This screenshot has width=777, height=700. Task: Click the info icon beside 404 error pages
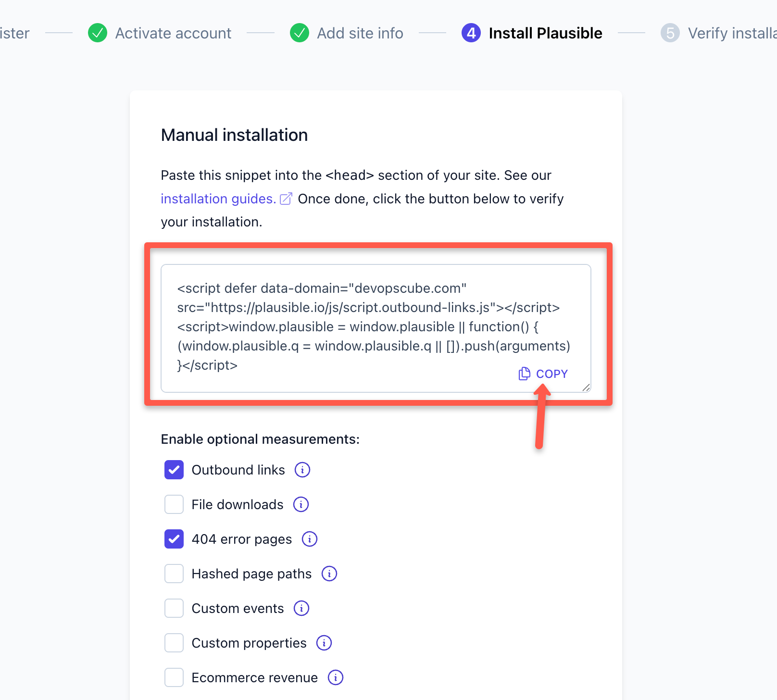tap(310, 539)
